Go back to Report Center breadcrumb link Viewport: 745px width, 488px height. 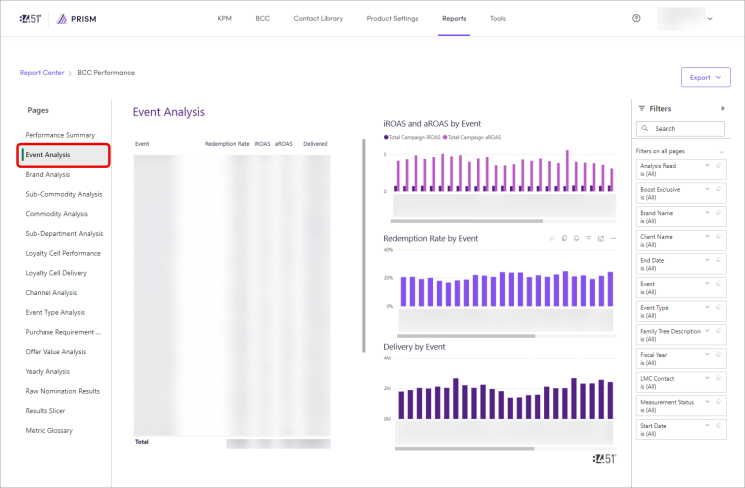click(42, 73)
